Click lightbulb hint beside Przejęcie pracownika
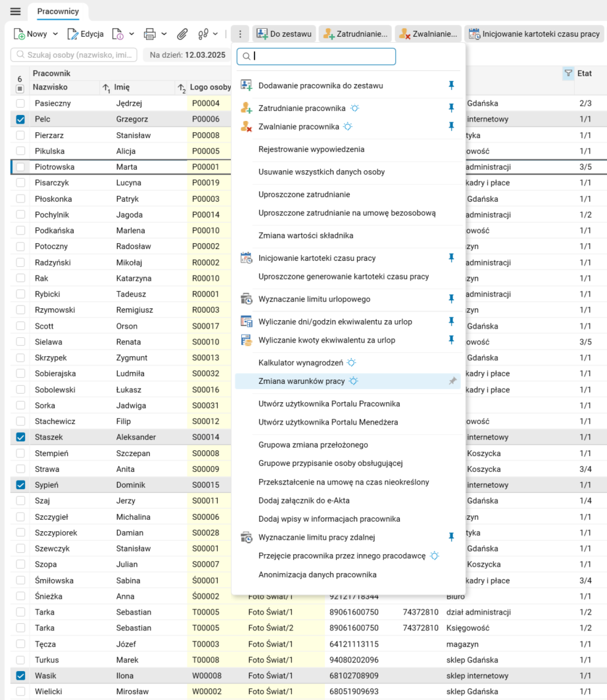 pyautogui.click(x=434, y=556)
